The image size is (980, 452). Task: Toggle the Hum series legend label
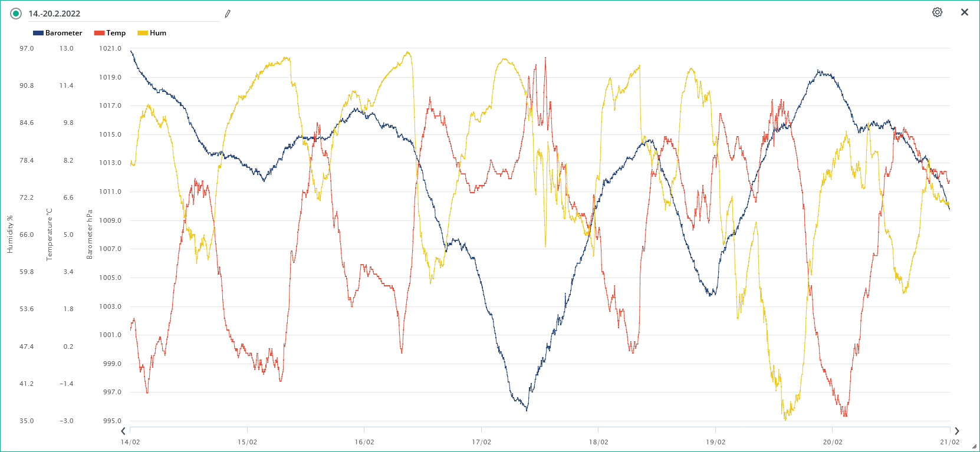click(x=158, y=33)
